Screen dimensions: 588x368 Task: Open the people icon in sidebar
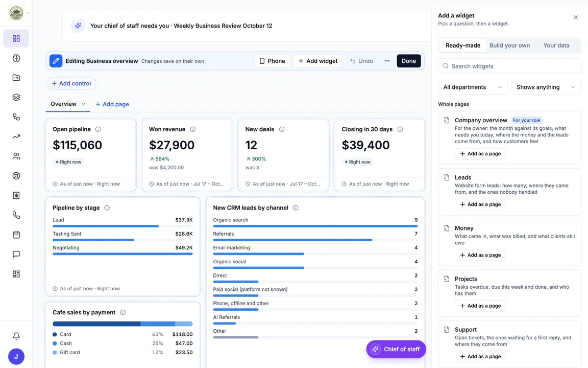click(16, 156)
